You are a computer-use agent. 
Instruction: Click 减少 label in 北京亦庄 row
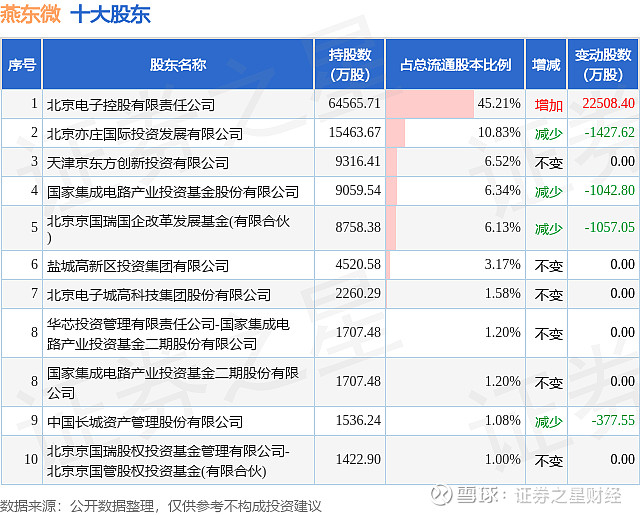[549, 134]
